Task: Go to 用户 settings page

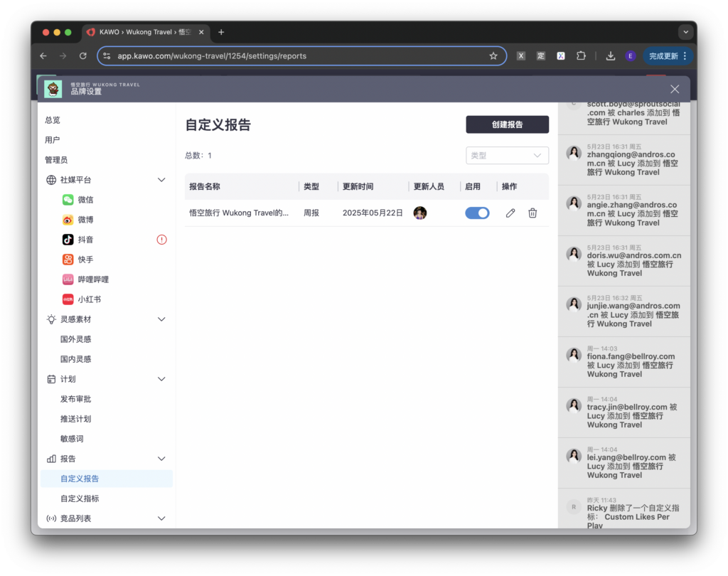Action: tap(53, 140)
